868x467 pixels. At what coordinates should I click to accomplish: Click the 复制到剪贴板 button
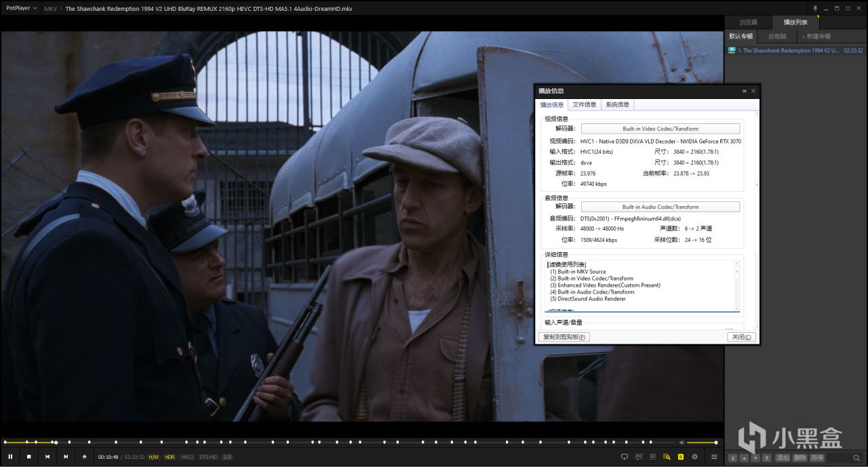564,337
